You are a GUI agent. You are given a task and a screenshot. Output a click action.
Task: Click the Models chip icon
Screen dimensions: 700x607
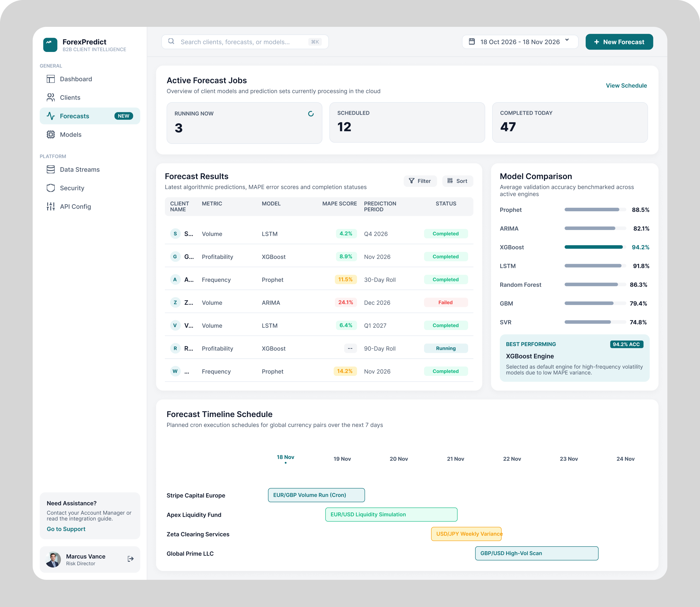(51, 135)
